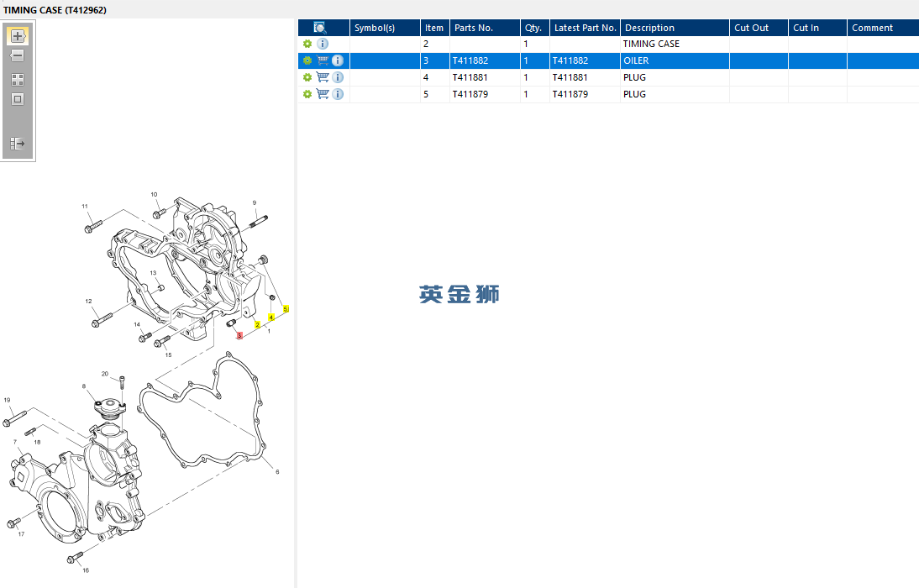Click the Cut In column header
This screenshot has width=919, height=588.
817,28
